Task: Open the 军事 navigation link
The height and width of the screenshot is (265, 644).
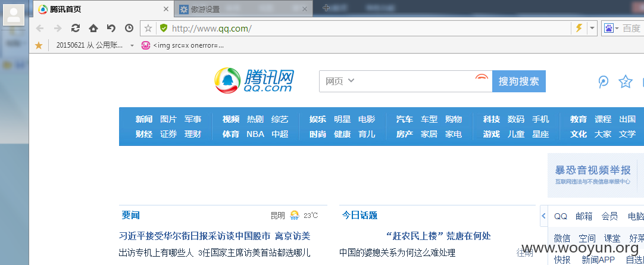Action: (193, 119)
